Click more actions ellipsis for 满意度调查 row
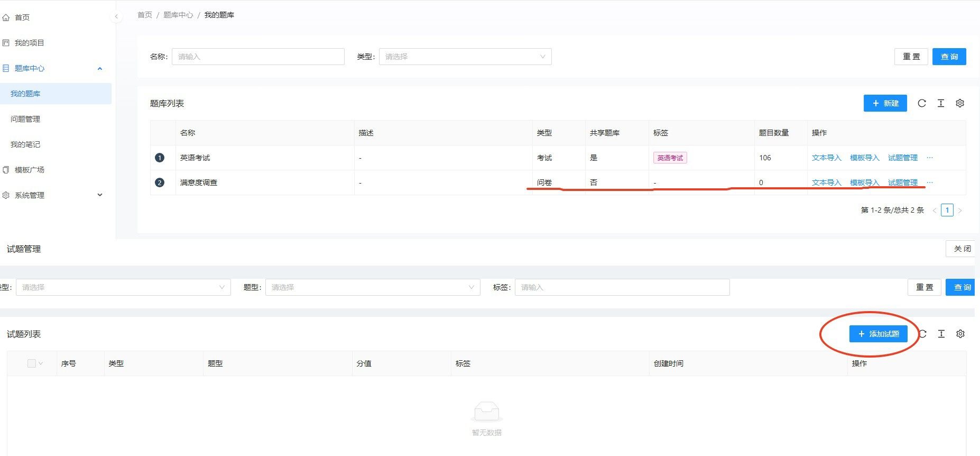Image resolution: width=980 pixels, height=456 pixels. 930,183
